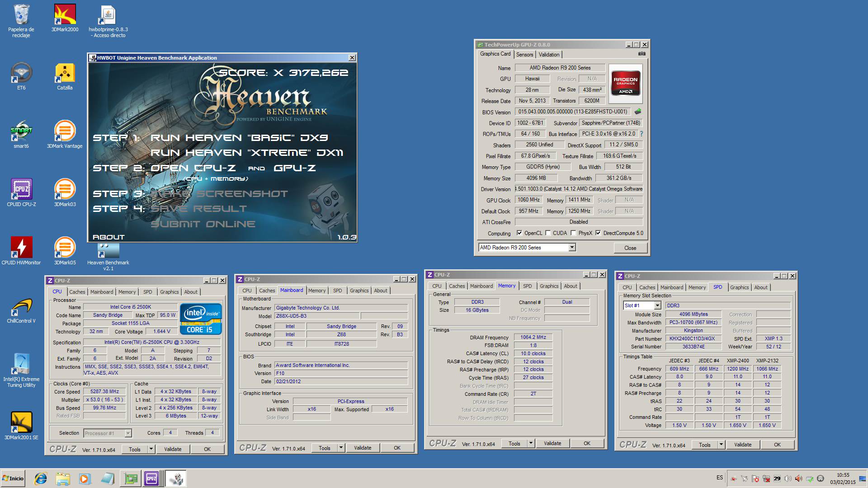
Task: Click the CPU-Z Core Speed value 5287.38 MHz
Action: (x=105, y=392)
